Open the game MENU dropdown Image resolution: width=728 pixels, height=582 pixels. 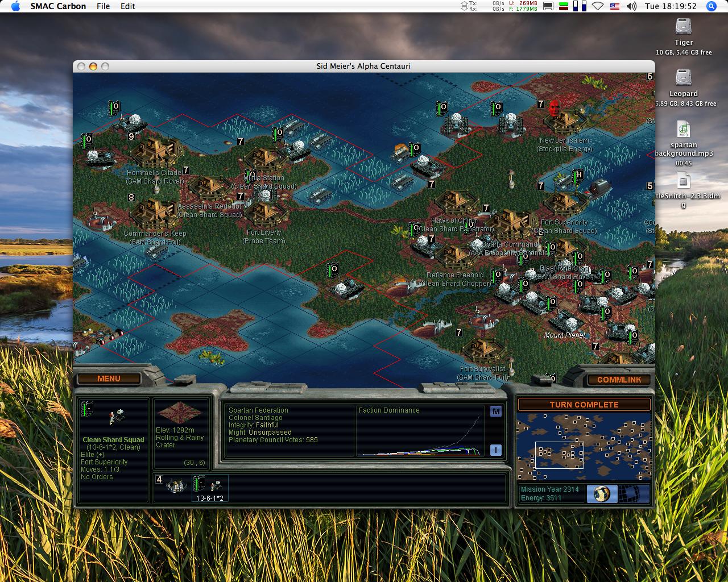109,379
